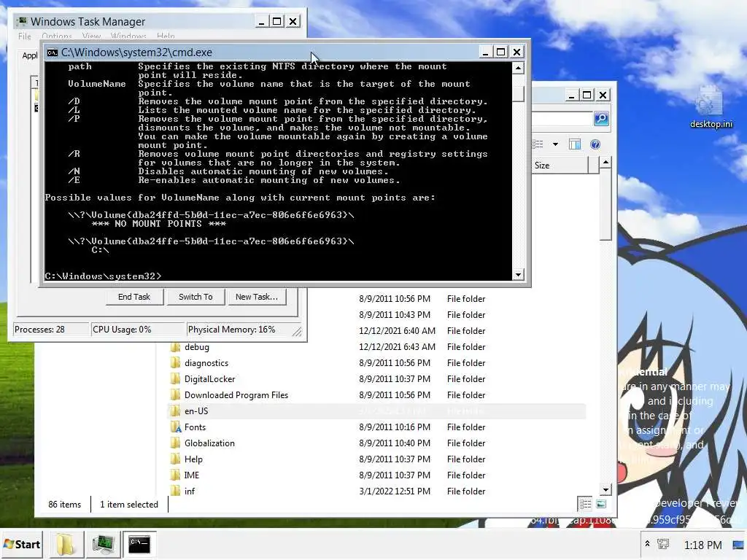Click the cmd prompt line C:\Windows\system32>
Screen dimensions: 747x560
[x=104, y=276]
